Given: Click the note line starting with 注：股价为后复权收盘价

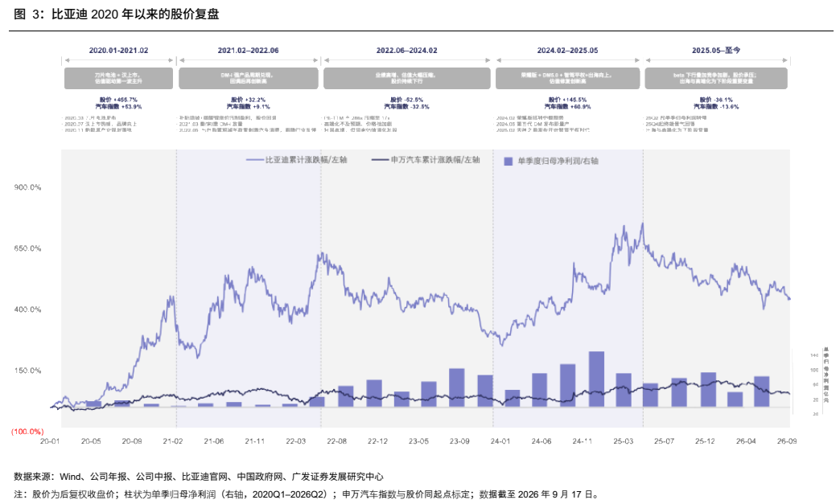Looking at the screenshot, I should 307,494.
